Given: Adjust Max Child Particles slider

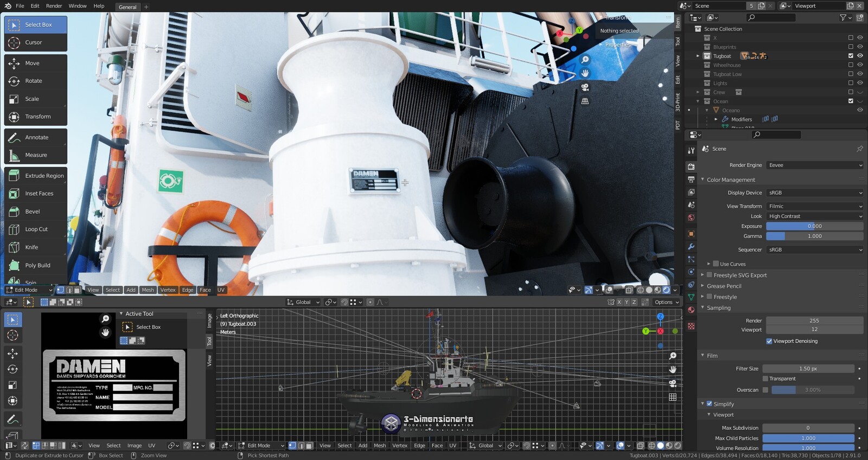Looking at the screenshot, I should coord(808,438).
